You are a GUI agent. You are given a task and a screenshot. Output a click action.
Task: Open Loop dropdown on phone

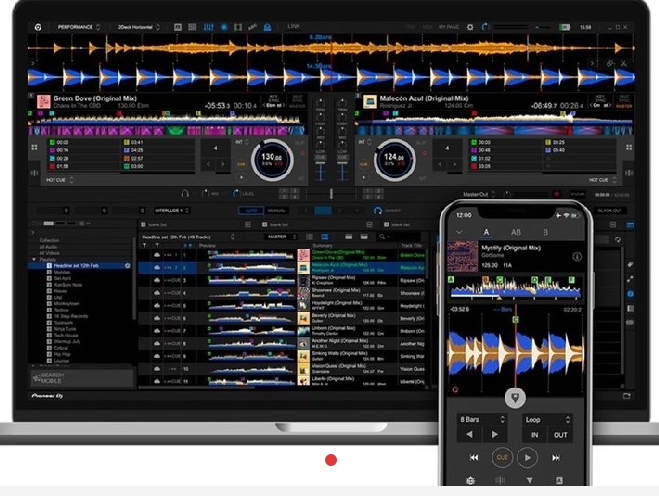click(547, 419)
